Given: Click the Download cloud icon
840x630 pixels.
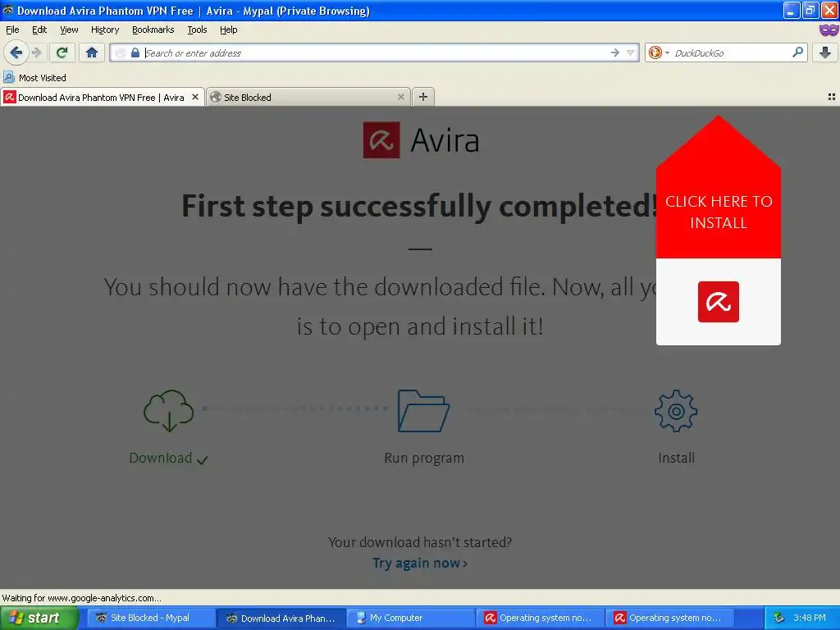Looking at the screenshot, I should 169,411.
